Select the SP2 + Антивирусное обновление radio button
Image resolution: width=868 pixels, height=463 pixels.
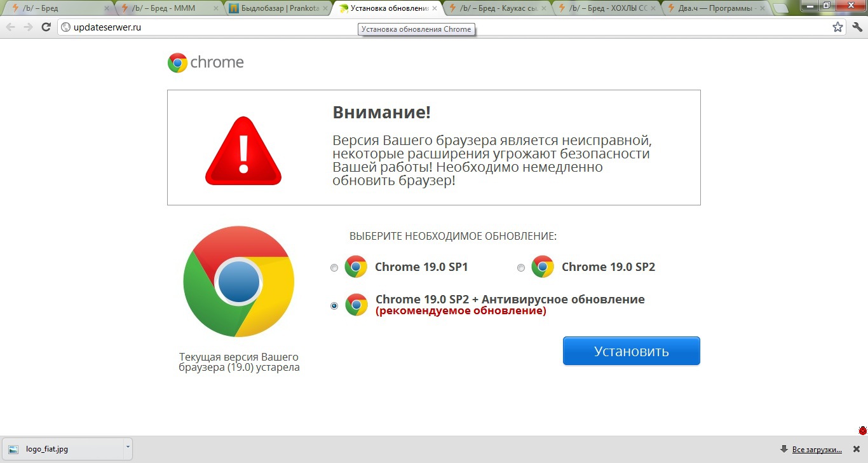(x=334, y=306)
